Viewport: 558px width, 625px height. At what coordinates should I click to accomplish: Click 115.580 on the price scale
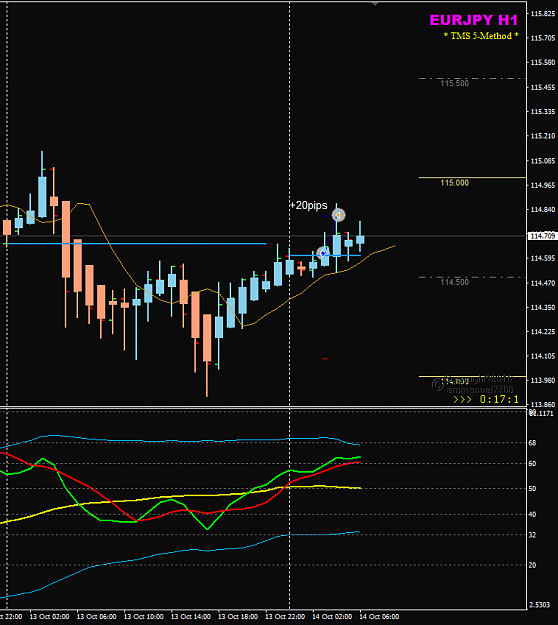pos(543,63)
